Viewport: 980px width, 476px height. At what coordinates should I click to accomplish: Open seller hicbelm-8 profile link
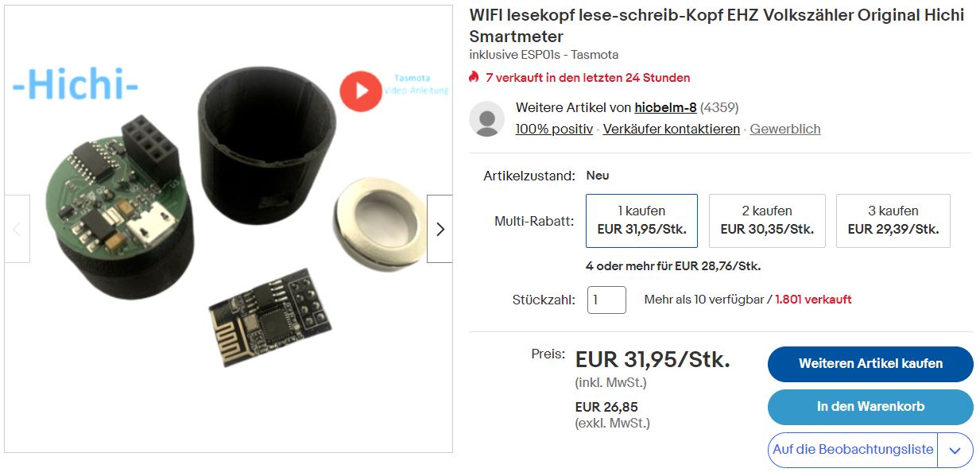point(665,107)
